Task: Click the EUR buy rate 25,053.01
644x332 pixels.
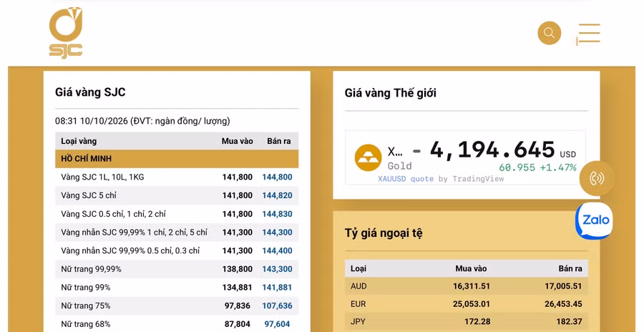Action: pos(472,304)
